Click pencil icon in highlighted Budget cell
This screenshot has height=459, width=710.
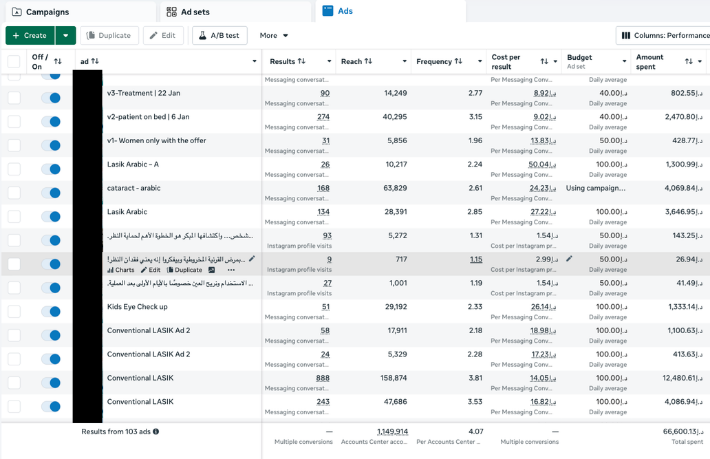tap(569, 259)
